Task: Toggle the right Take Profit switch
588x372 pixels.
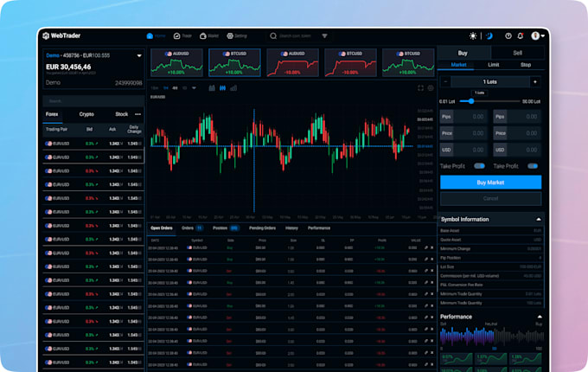Action: coord(533,166)
